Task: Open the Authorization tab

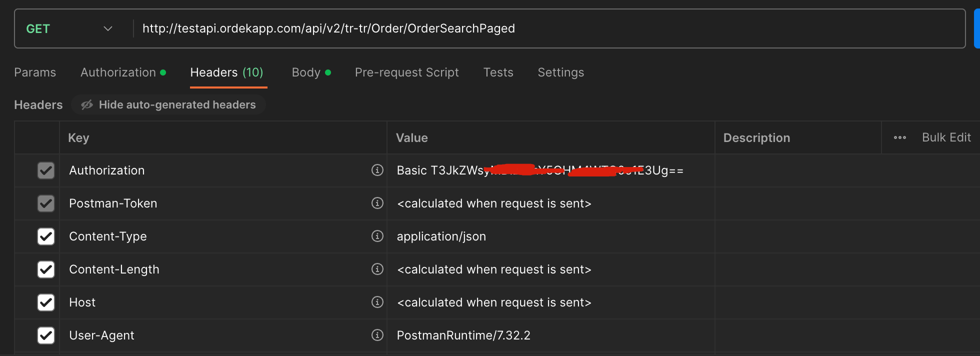Action: [123, 72]
